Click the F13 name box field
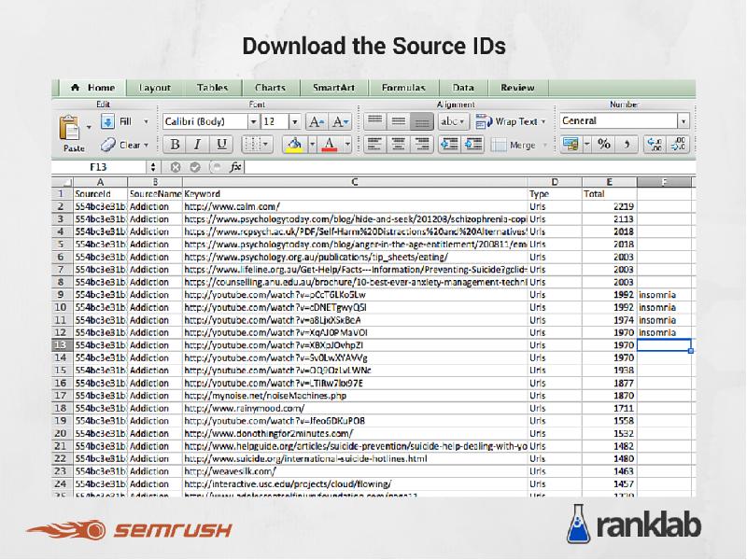Viewport: 747px width, 560px height. 98,167
